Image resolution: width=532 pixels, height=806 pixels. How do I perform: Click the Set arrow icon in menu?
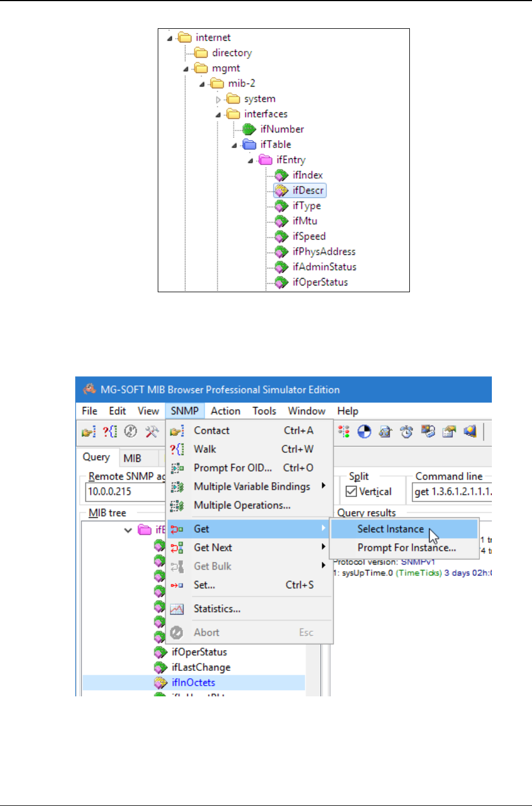pos(177,586)
